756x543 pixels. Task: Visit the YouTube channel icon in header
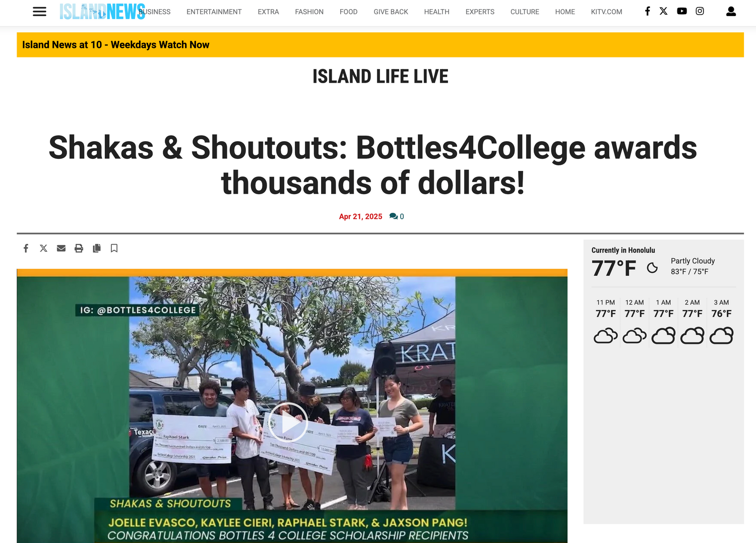pos(682,11)
